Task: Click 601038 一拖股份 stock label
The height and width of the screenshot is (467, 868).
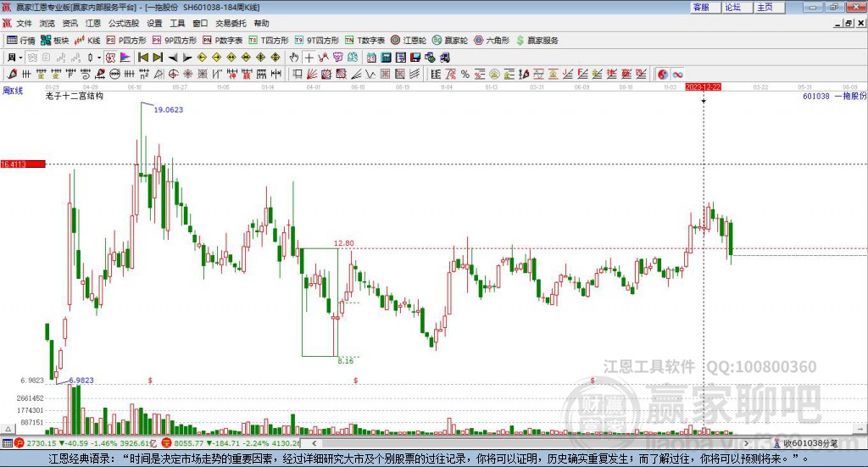Action: coord(834,96)
